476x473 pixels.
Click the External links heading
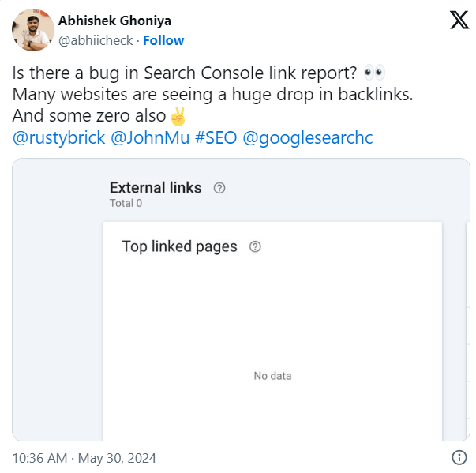tap(156, 188)
